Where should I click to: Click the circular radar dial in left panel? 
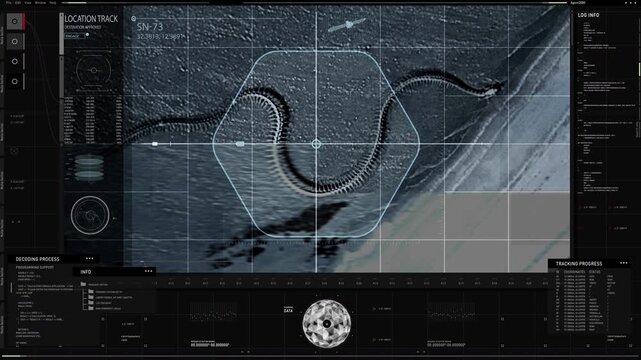pyautogui.click(x=90, y=215)
